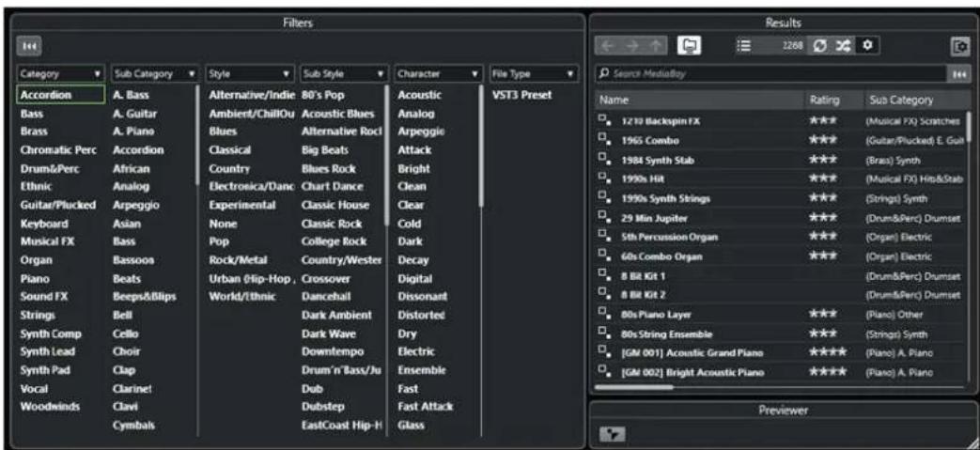
Task: Click the preset icon beside 80s Piano Layer
Action: pos(604,315)
